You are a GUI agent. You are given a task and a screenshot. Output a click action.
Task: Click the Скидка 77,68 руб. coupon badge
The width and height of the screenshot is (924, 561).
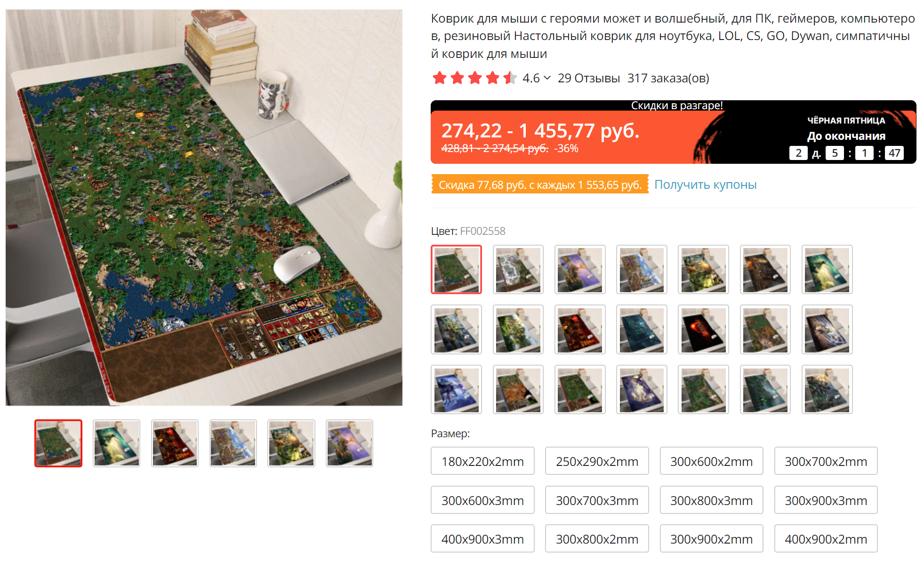click(540, 184)
